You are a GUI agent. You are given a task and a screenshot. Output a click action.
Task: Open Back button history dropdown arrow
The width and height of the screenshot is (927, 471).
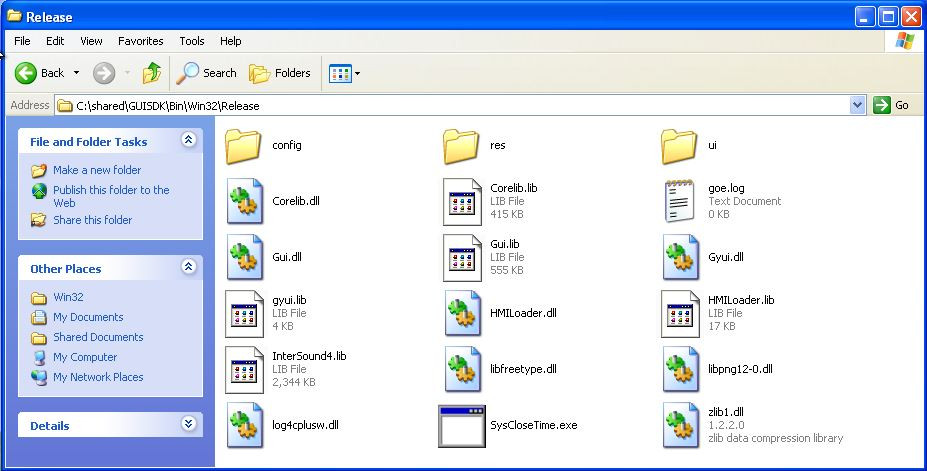coord(76,73)
